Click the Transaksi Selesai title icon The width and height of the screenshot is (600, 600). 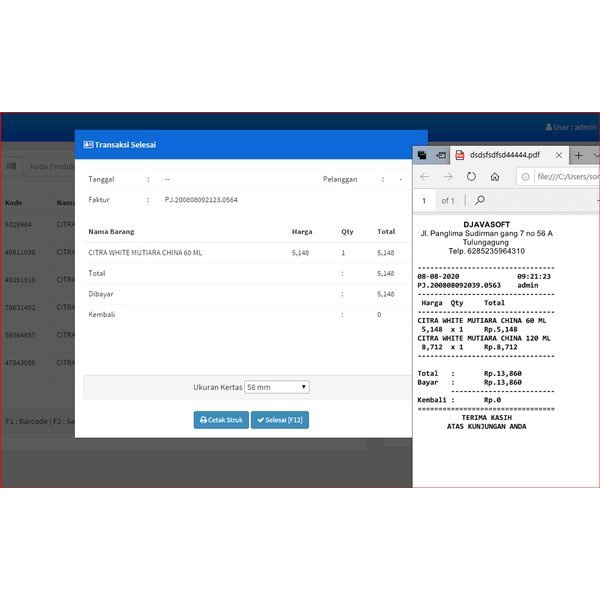88,145
